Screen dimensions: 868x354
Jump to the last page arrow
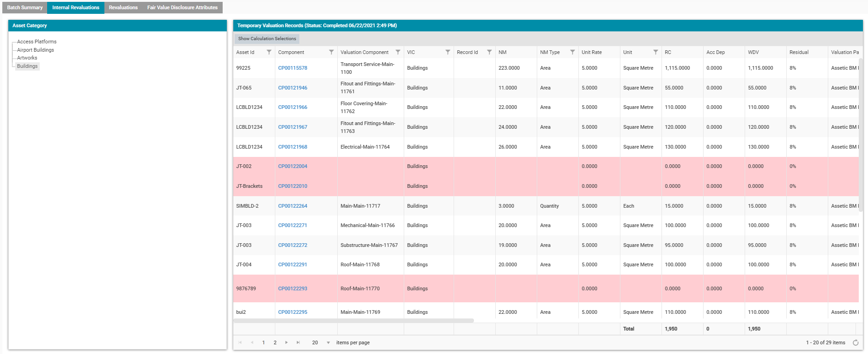tap(298, 342)
